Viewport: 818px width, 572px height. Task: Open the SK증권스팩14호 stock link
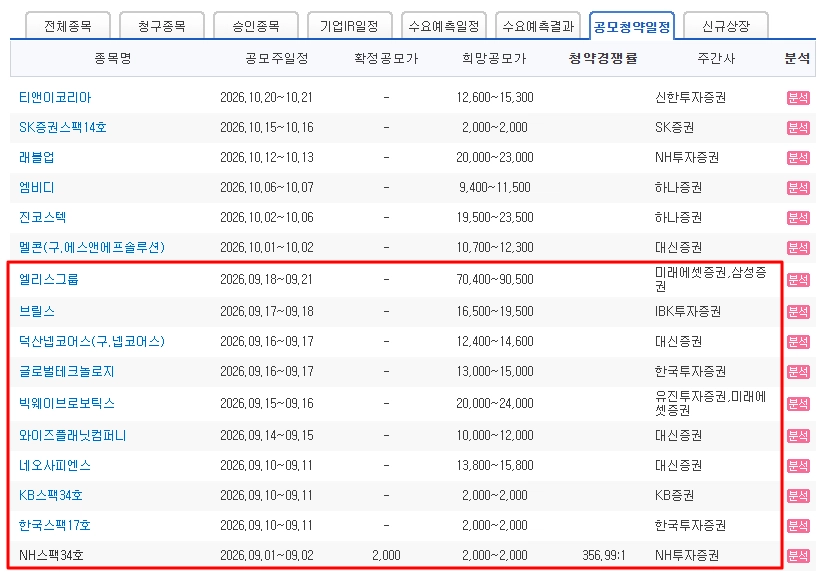[x=63, y=127]
